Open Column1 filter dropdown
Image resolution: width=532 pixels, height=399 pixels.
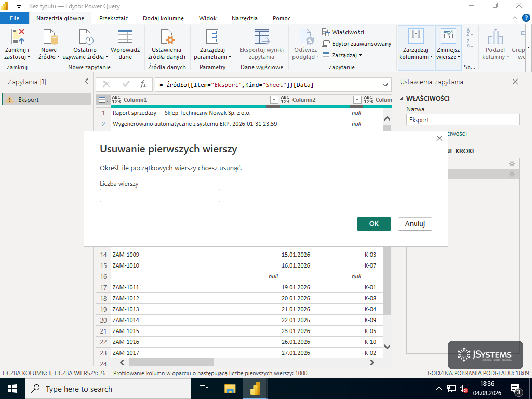(274, 100)
